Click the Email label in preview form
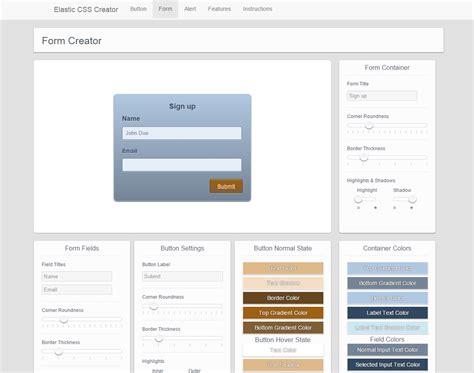The height and width of the screenshot is (373, 474). [x=130, y=151]
